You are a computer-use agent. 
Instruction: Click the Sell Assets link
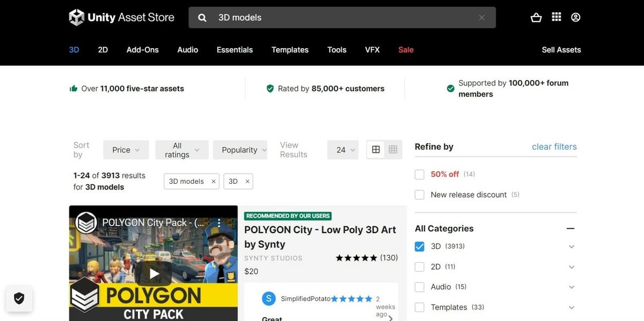click(561, 50)
